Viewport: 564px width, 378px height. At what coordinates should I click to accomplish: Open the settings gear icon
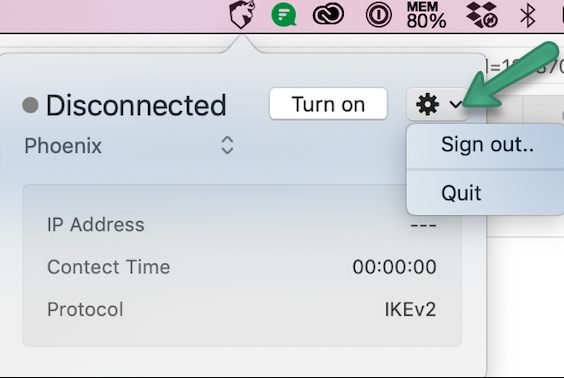pos(427,104)
